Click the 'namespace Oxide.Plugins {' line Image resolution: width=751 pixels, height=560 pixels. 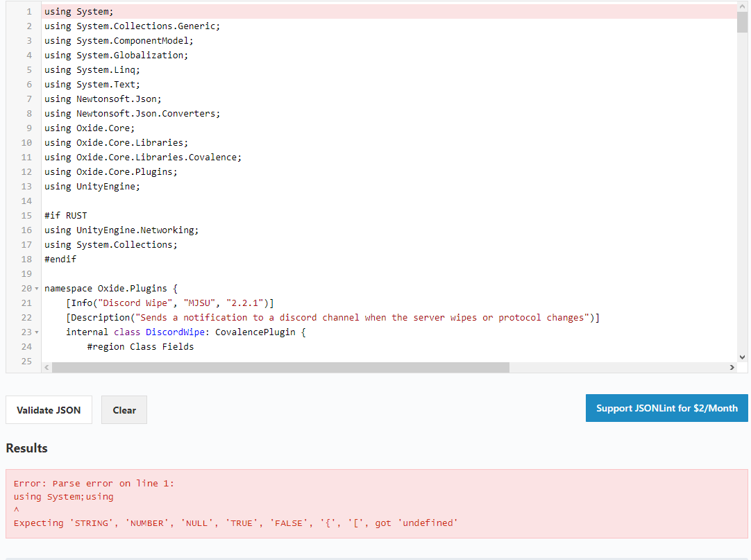(x=111, y=289)
